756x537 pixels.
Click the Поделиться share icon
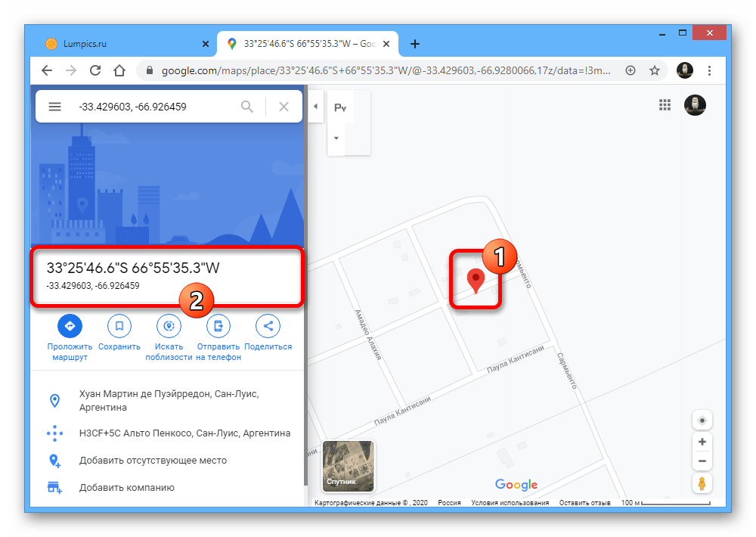(x=268, y=326)
